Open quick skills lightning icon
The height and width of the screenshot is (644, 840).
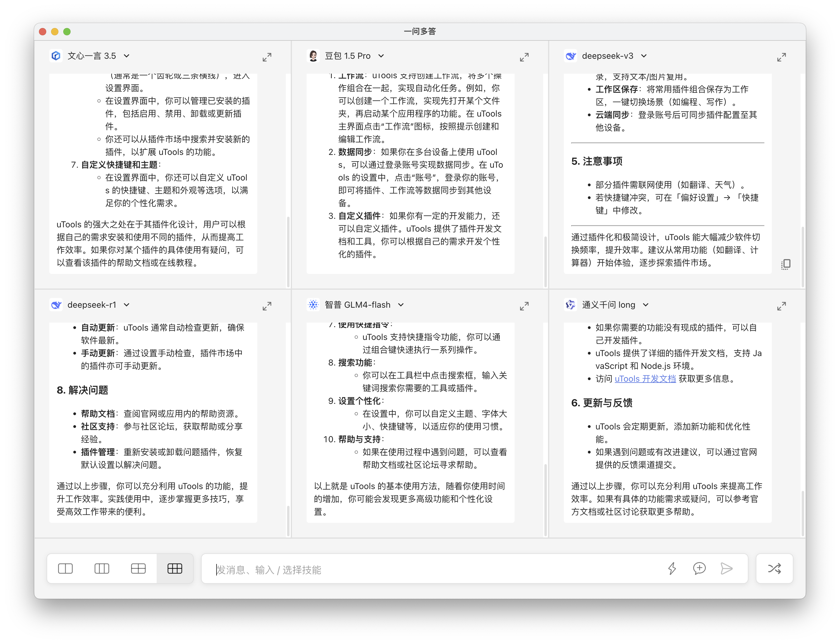point(672,569)
